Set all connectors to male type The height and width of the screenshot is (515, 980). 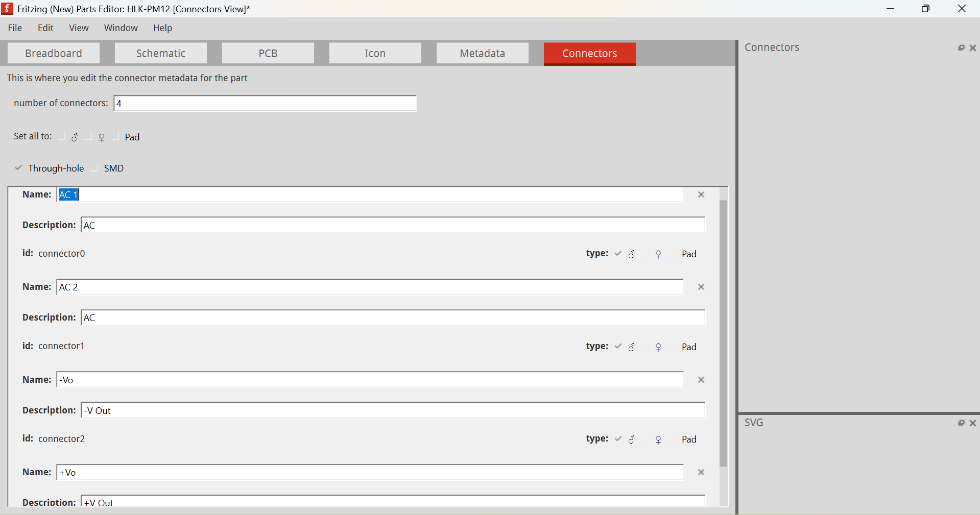pos(69,137)
